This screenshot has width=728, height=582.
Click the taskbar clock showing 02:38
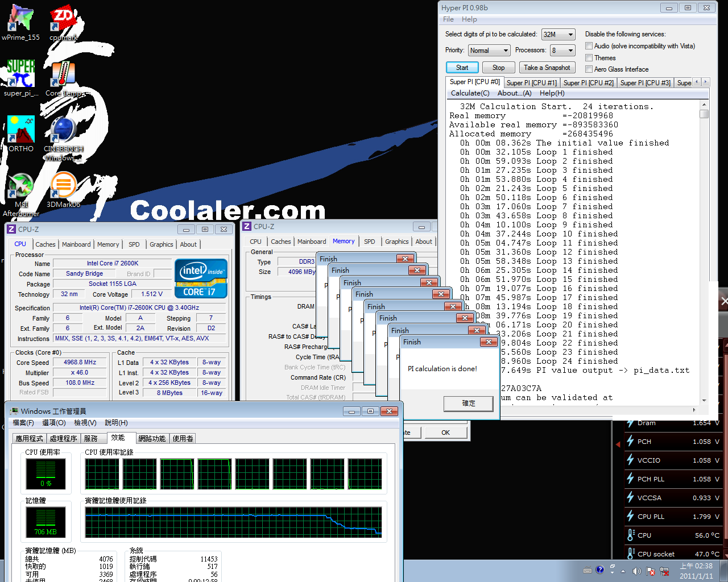696,571
